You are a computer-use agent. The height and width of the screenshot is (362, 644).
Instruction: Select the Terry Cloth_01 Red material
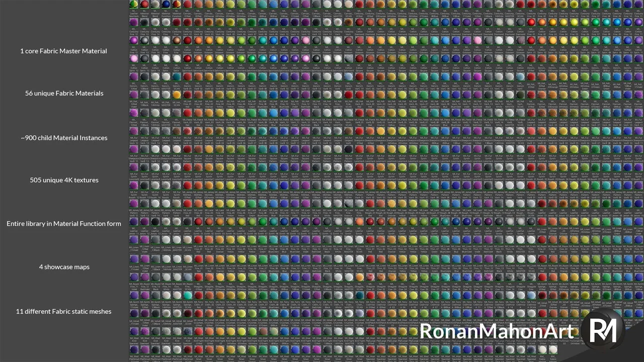[198, 295]
